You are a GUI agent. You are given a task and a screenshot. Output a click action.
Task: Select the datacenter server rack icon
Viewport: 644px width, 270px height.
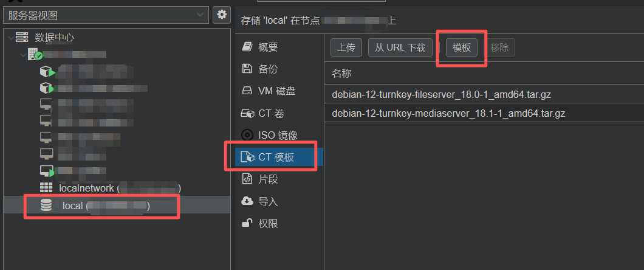tap(22, 37)
